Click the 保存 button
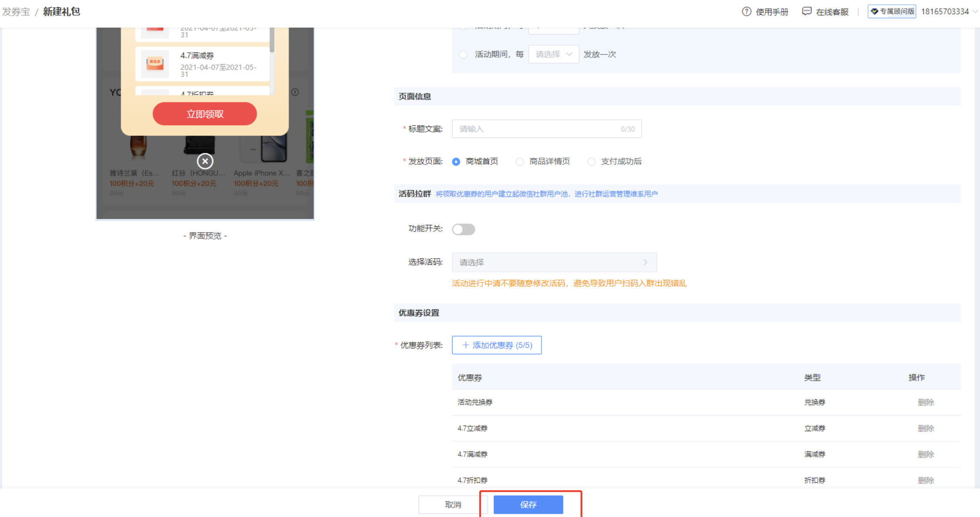This screenshot has width=980, height=517. click(x=528, y=504)
